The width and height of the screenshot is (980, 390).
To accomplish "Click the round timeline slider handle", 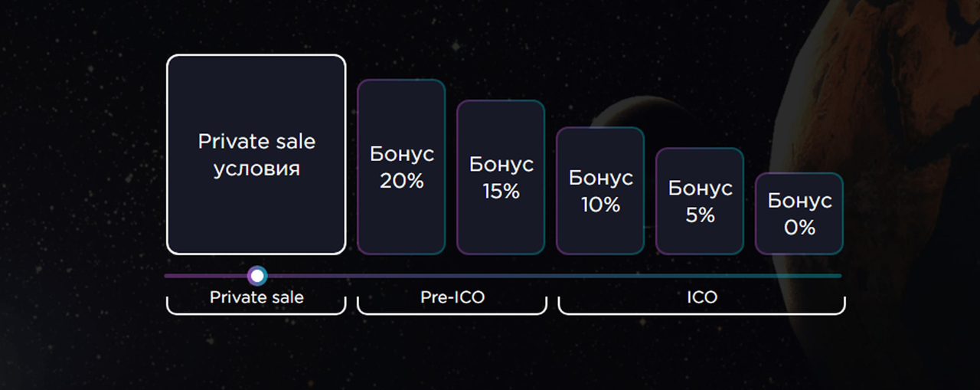I will [258, 276].
